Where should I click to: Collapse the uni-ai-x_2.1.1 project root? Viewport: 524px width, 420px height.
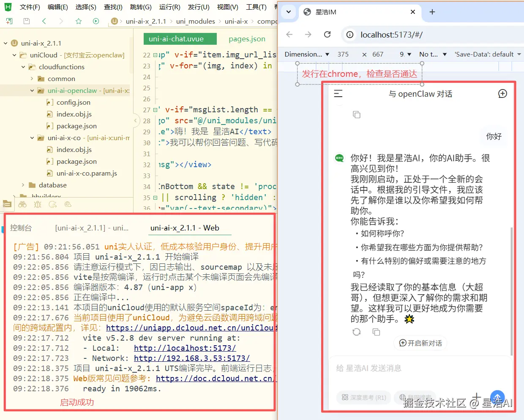point(5,43)
